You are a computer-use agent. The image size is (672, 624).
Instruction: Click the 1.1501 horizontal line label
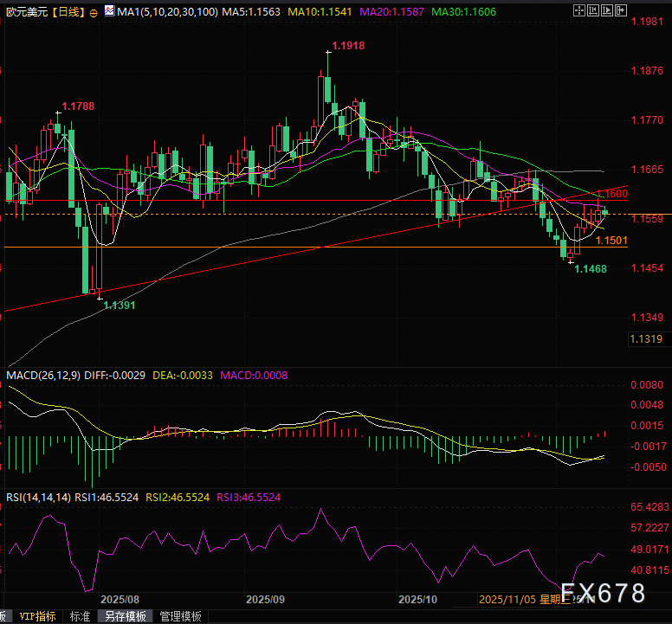(x=611, y=240)
